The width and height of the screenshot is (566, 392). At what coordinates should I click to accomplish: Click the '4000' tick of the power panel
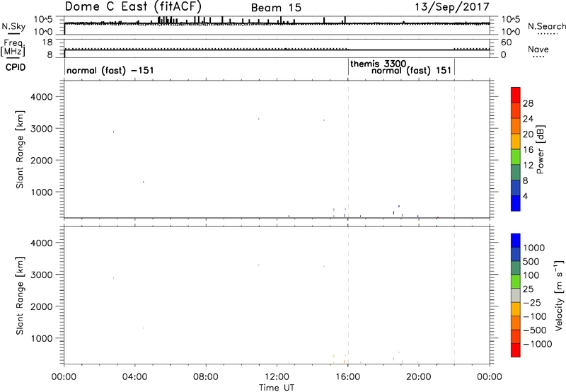pos(42,97)
